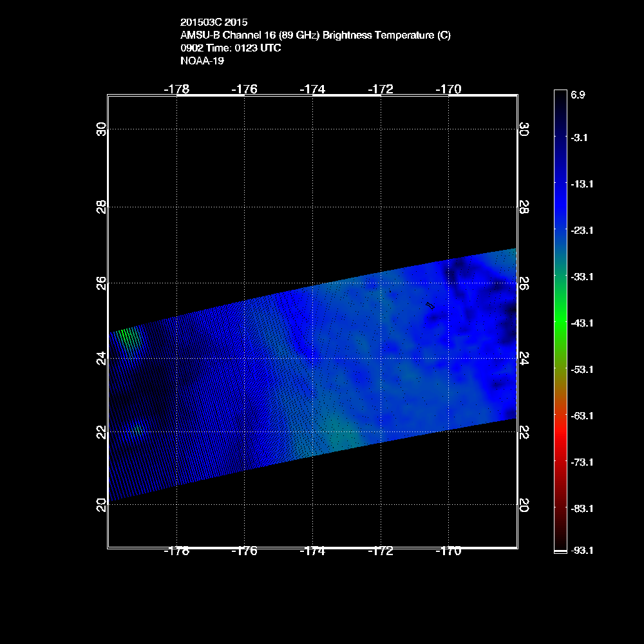Pick the green -43.1 colorbar level
This screenshot has width=644, height=644.
[559, 323]
